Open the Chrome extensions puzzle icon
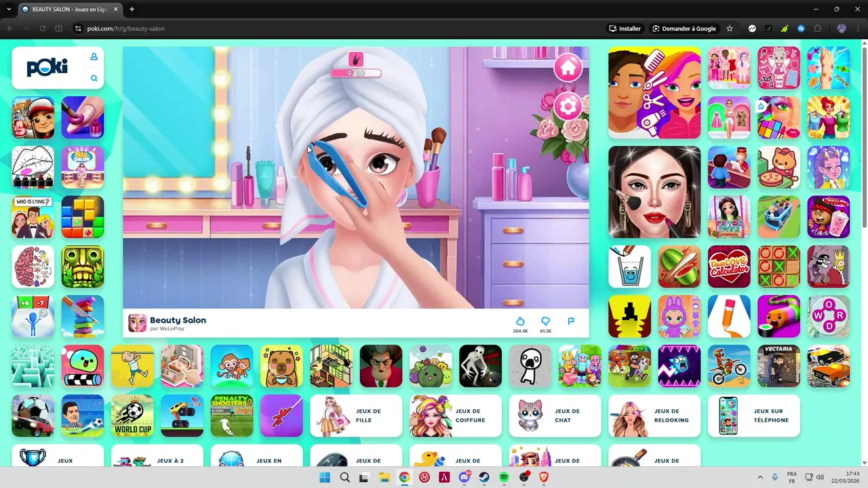 click(x=817, y=28)
